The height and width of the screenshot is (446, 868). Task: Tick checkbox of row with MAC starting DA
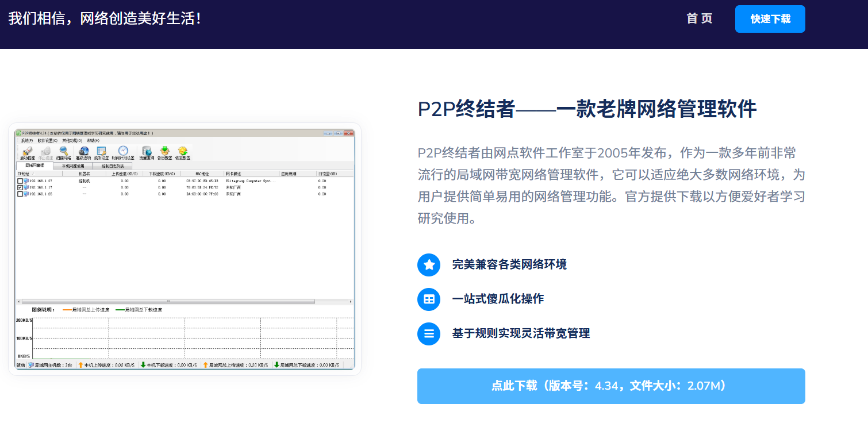[20, 194]
